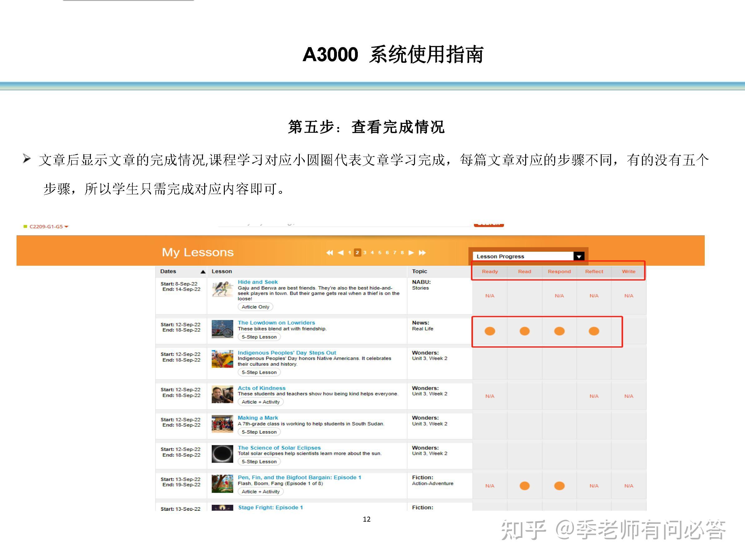
Task: Click the previous-page arrow in pagination
Action: 341,252
